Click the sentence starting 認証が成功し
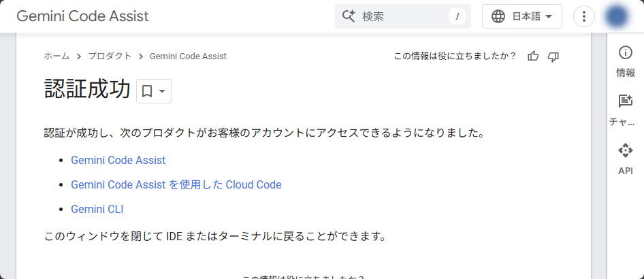Viewport: 644px width, 279px height. click(x=263, y=133)
